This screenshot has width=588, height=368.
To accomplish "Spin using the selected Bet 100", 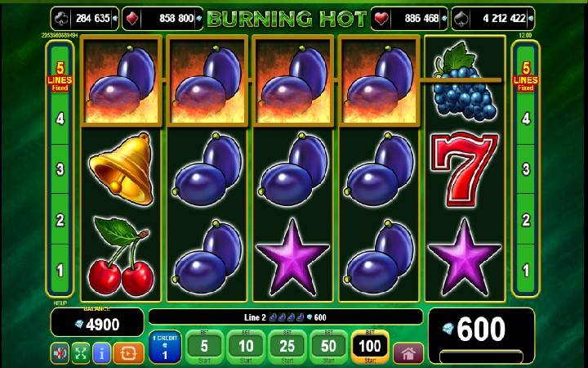I will click(370, 347).
